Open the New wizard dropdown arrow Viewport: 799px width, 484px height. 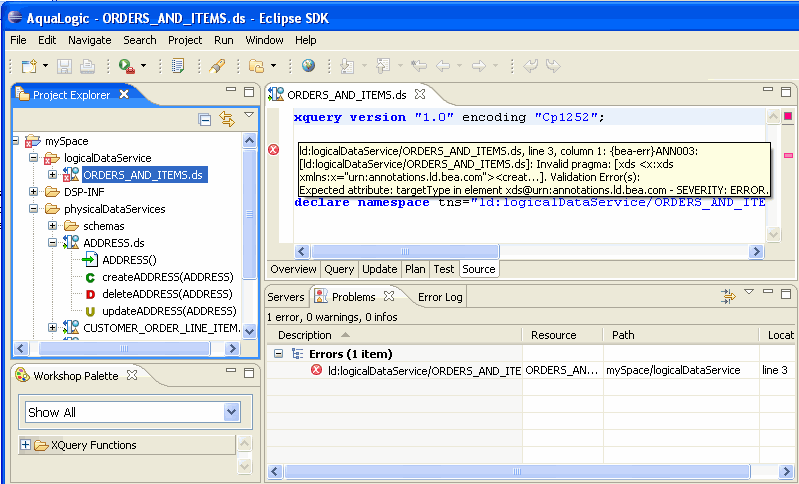coord(45,66)
